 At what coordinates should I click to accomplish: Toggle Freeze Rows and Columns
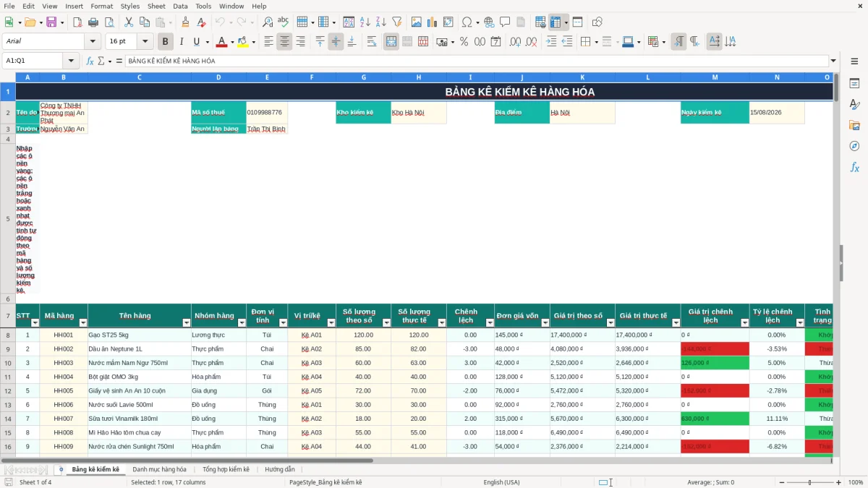[556, 22]
